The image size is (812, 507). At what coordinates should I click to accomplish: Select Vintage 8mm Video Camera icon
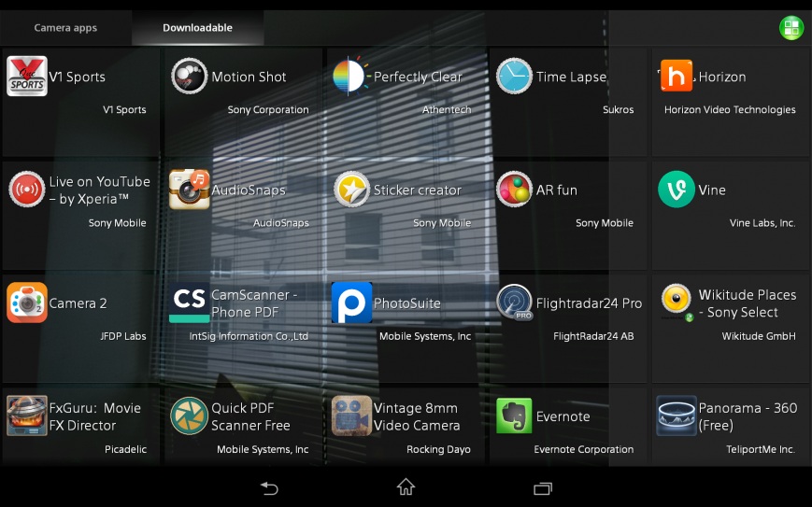tap(351, 415)
